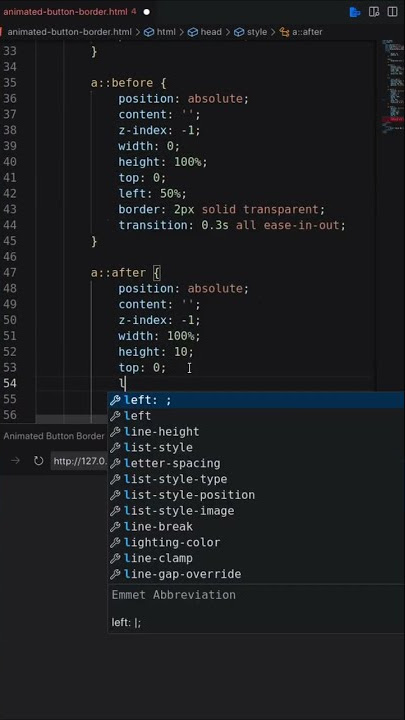Open the animated-button-border.html breadcrumb file dropdown

(69, 32)
